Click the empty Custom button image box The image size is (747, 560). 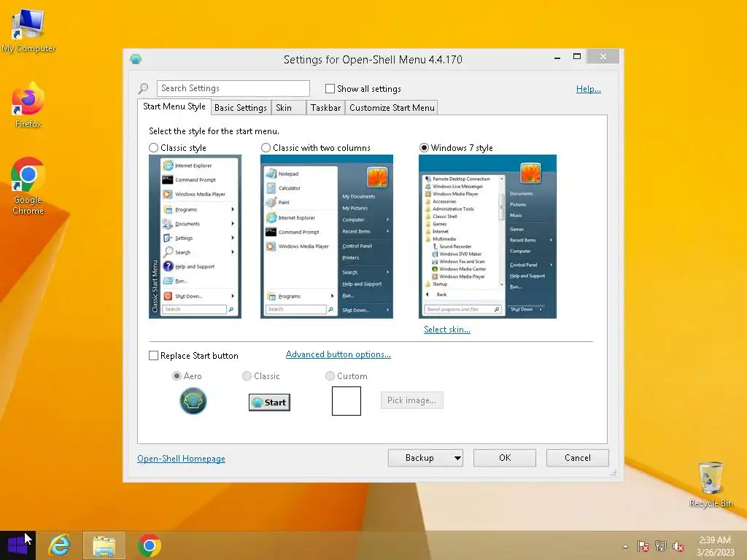[x=347, y=401]
